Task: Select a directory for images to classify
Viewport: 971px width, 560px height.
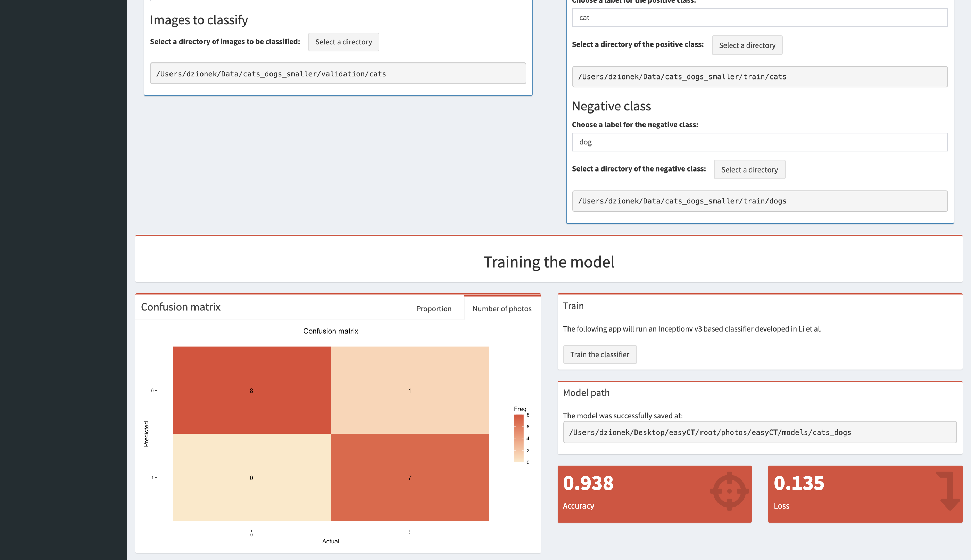Action: (343, 41)
